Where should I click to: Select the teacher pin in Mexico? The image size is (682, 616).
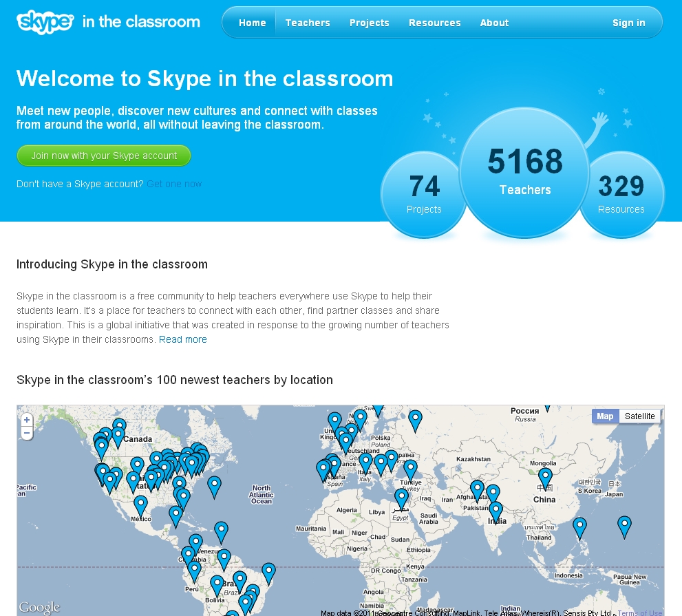click(140, 504)
